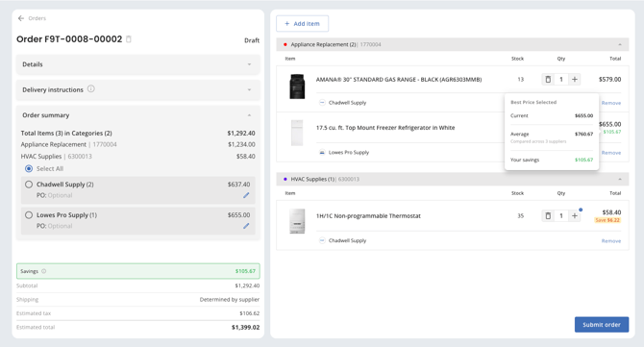
Task: Edit PO for Chadwell Supply
Action: (246, 195)
